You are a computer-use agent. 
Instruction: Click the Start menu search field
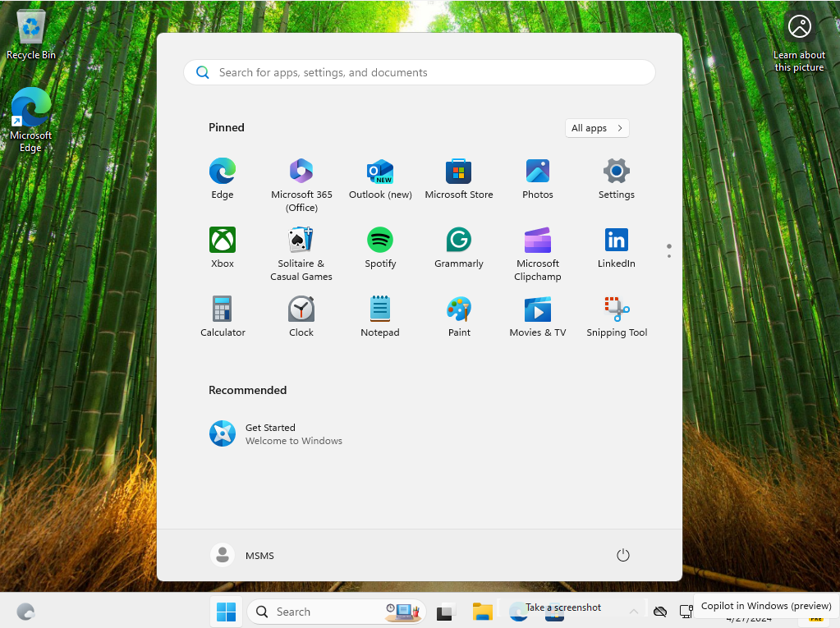coord(419,72)
